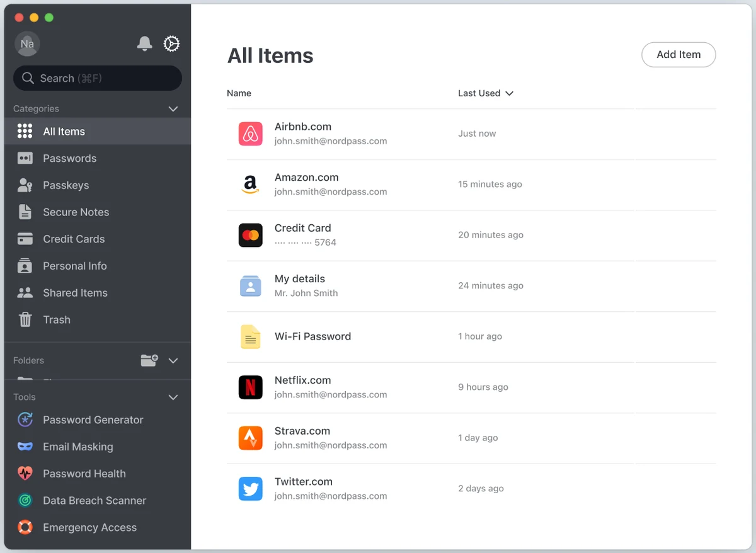
Task: Click the Twitter bird logo icon
Action: (250, 489)
